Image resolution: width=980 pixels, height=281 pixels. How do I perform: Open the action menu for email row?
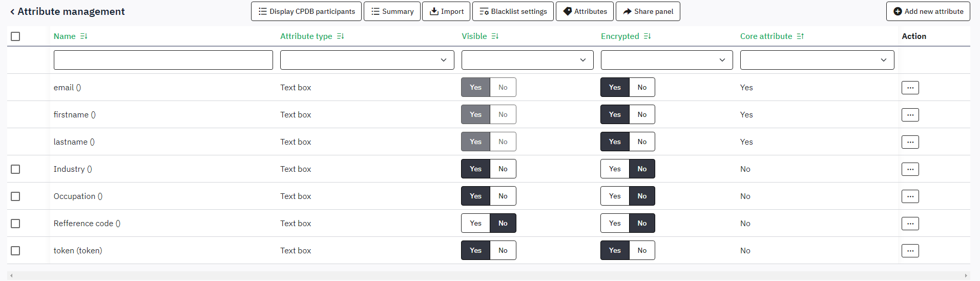coord(910,88)
